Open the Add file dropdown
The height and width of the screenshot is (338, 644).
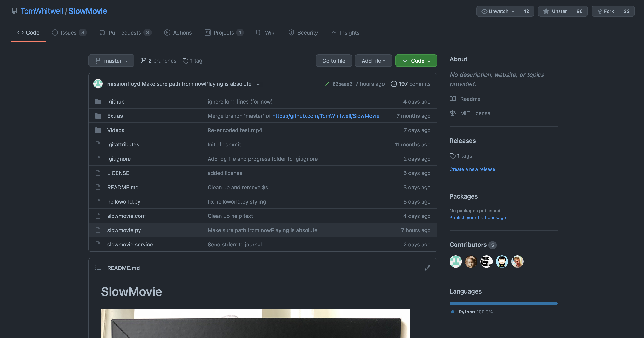click(x=373, y=61)
